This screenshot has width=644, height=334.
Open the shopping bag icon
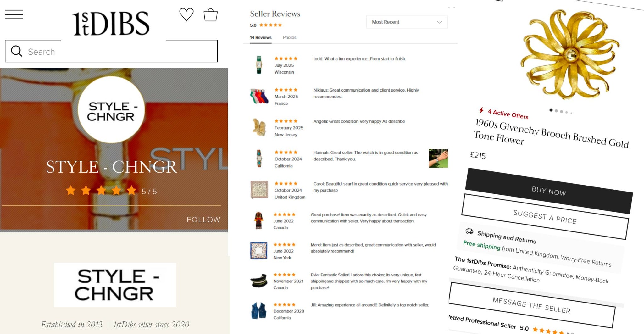tap(210, 15)
